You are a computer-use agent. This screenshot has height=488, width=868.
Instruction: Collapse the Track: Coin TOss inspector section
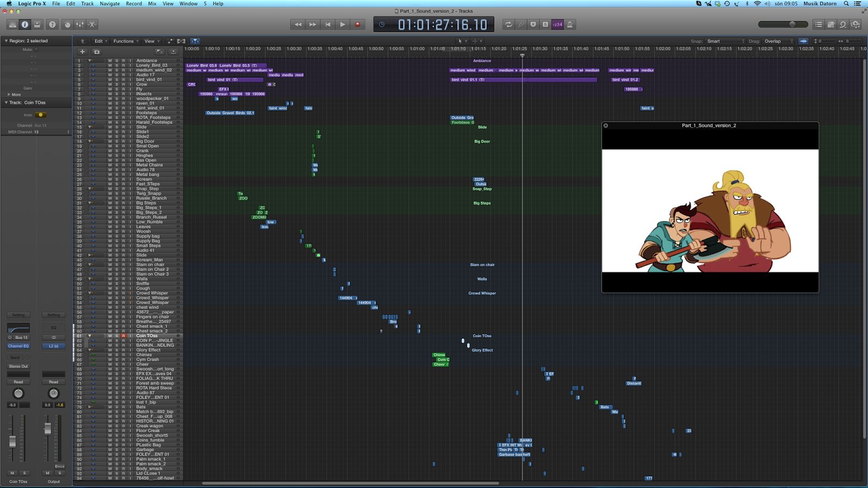point(6,102)
